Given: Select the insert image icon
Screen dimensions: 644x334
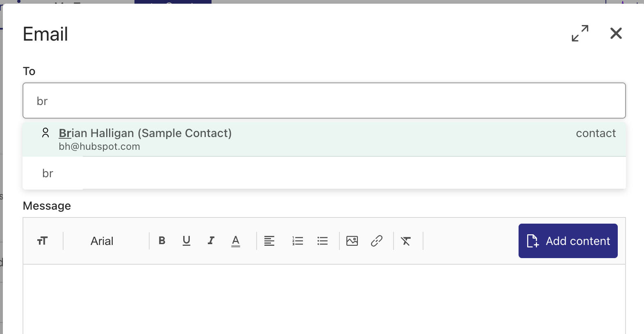Looking at the screenshot, I should pyautogui.click(x=352, y=241).
